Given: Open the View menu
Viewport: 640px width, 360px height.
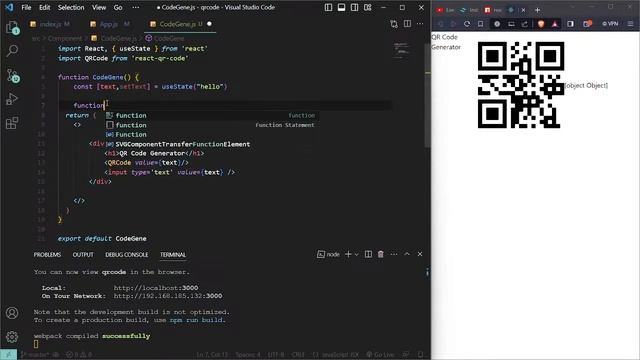Looking at the screenshot, I should coord(99,7).
